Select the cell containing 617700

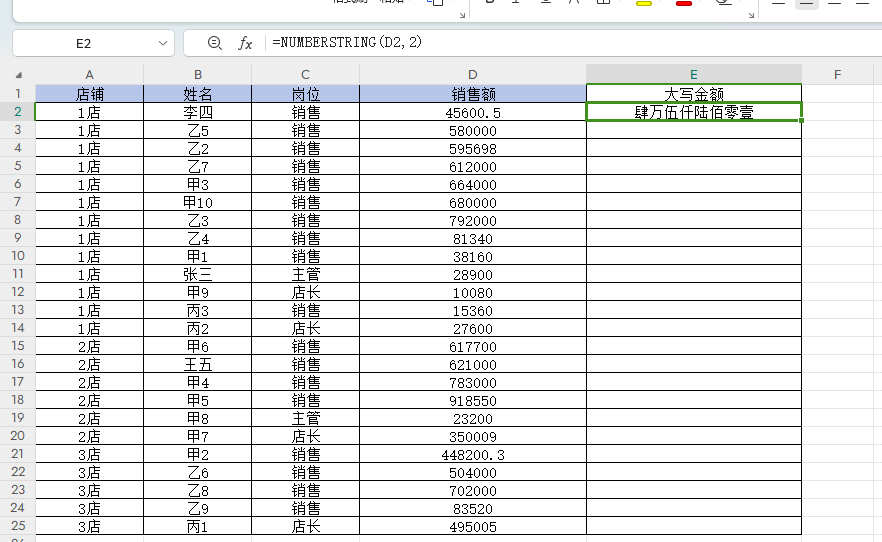(472, 346)
